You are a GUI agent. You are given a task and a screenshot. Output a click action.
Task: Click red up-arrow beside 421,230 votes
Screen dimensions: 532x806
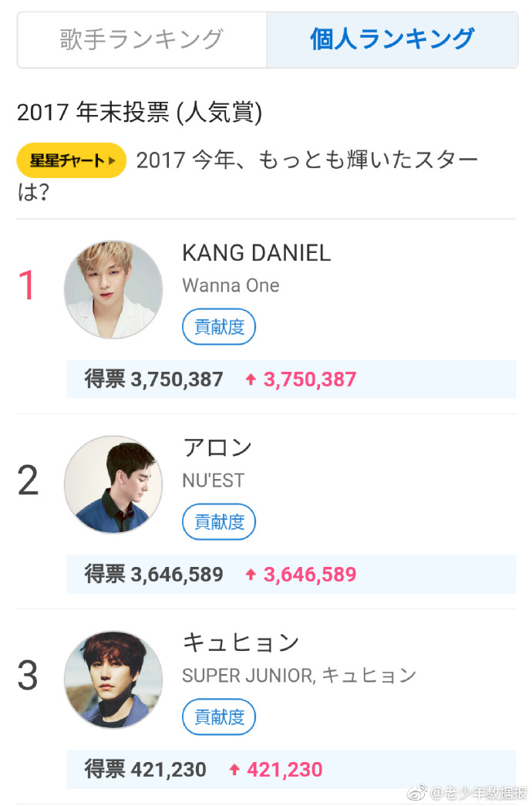(234, 770)
